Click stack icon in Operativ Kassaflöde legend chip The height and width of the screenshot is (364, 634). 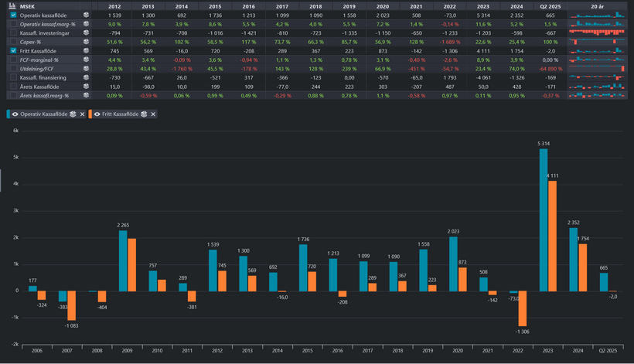point(71,114)
